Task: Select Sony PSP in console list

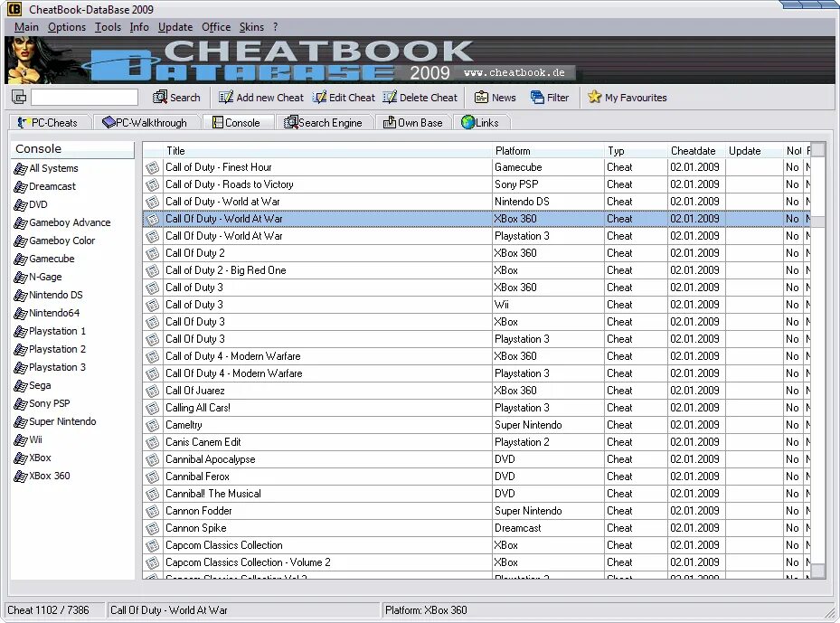Action: click(x=42, y=403)
